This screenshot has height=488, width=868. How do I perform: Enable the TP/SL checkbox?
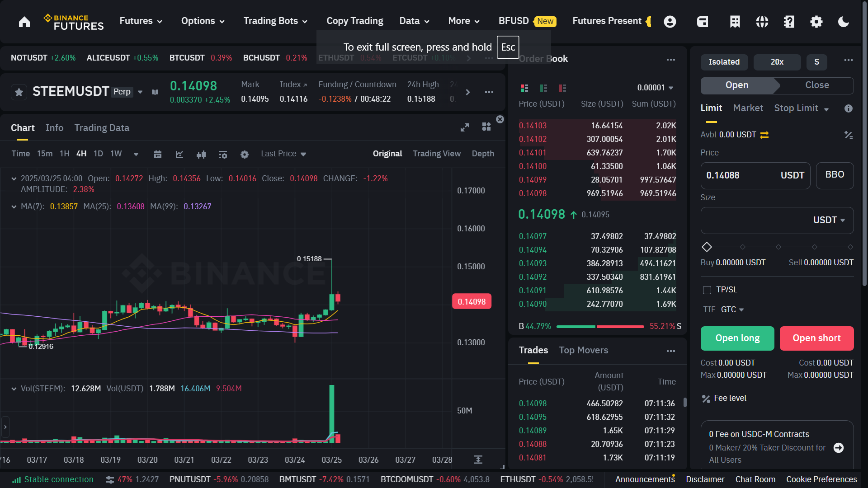coord(707,290)
